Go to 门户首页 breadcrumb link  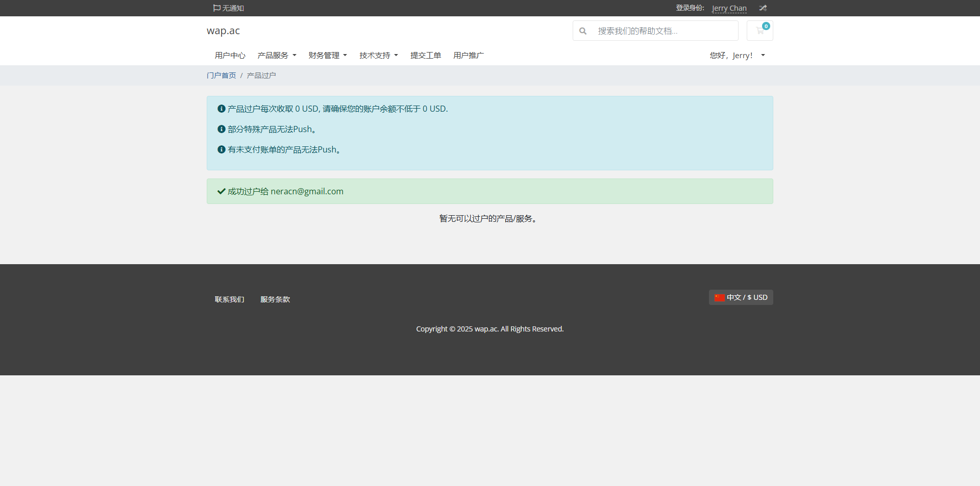tap(222, 75)
